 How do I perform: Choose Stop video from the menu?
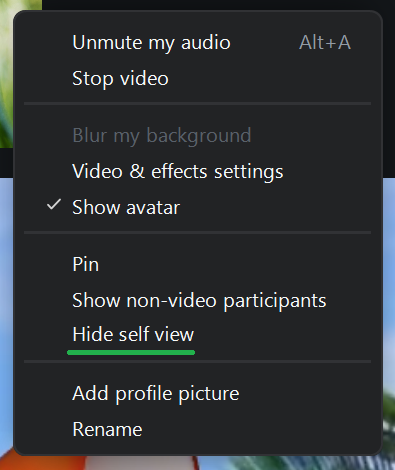197,79
